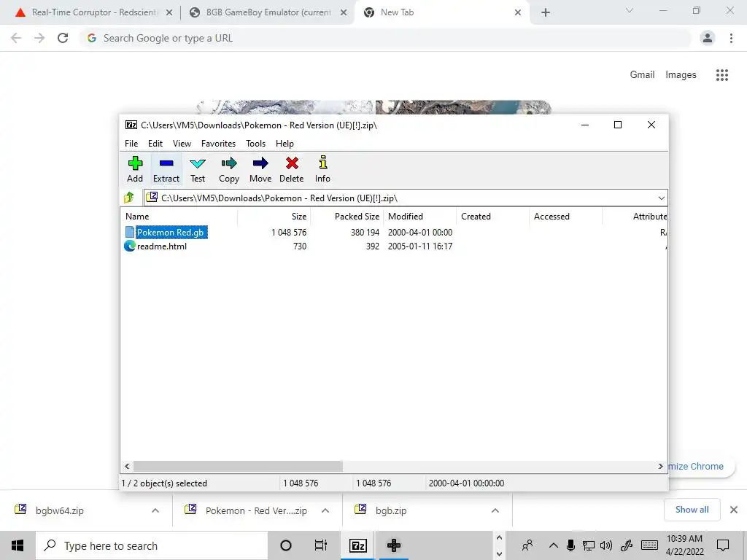Viewport: 747px width, 560px height.
Task: Open the Windows notification center
Action: pyautogui.click(x=723, y=545)
